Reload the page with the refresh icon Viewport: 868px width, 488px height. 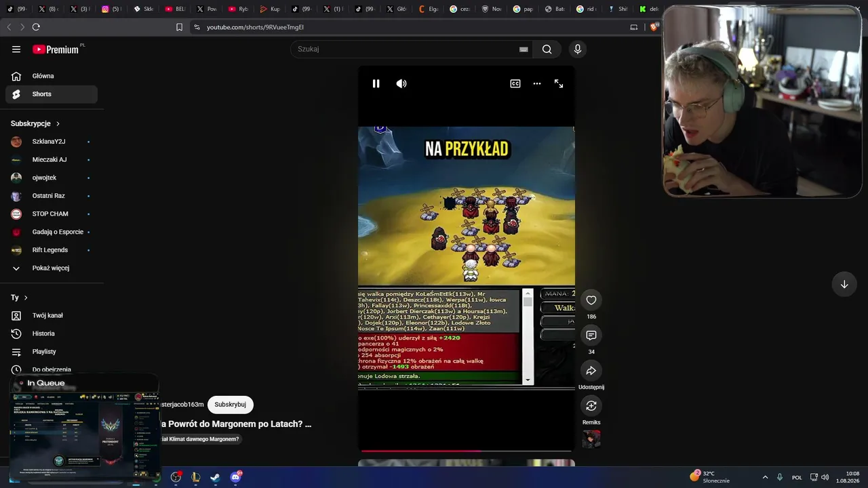tap(36, 27)
